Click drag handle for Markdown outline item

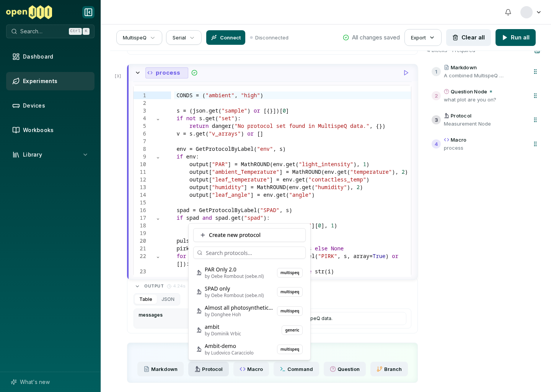(535, 72)
